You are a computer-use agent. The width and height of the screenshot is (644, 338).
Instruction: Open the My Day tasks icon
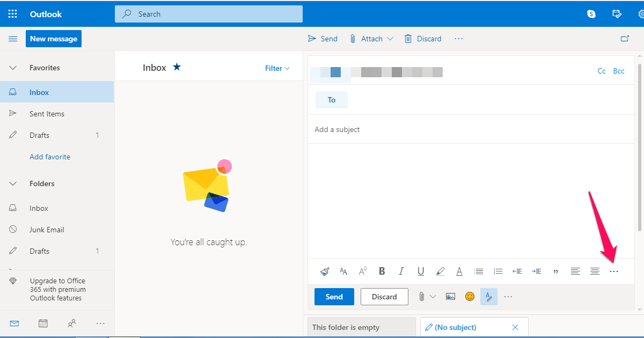click(x=617, y=14)
